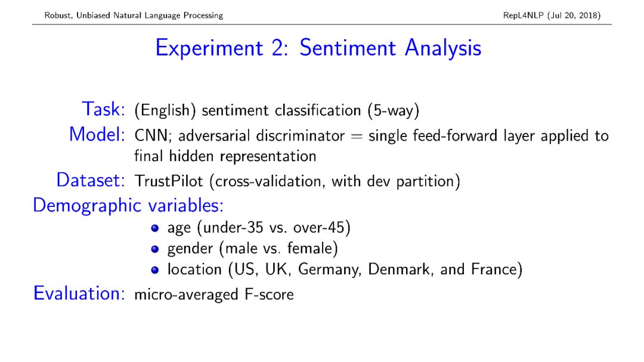Select the slide title Experiment 2: Sentiment Analysis

click(x=318, y=48)
